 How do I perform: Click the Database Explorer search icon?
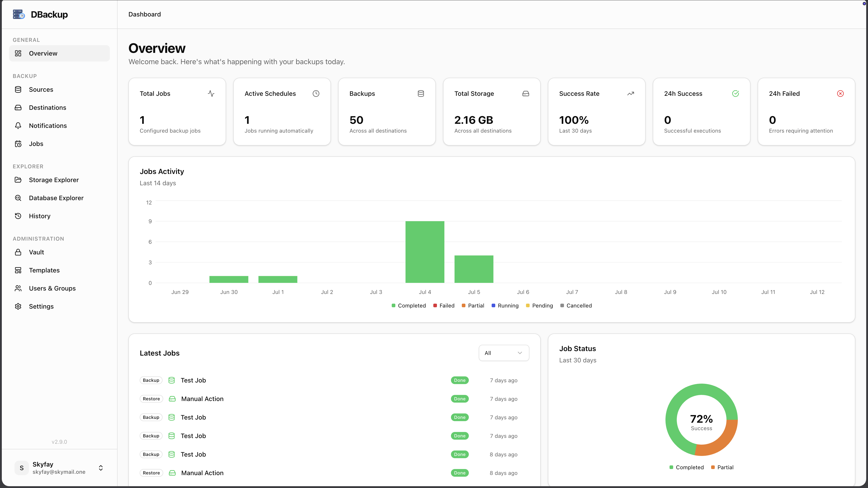[x=18, y=198]
